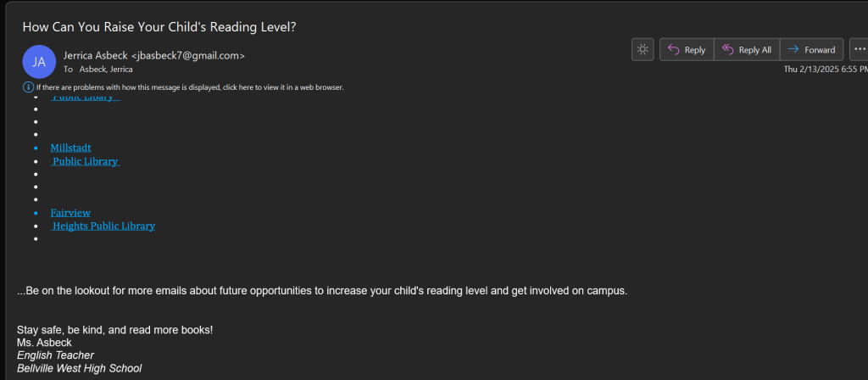Screen dimensions: 868x380
Task: Click the Bellville West High School signature line
Action: 79,368
